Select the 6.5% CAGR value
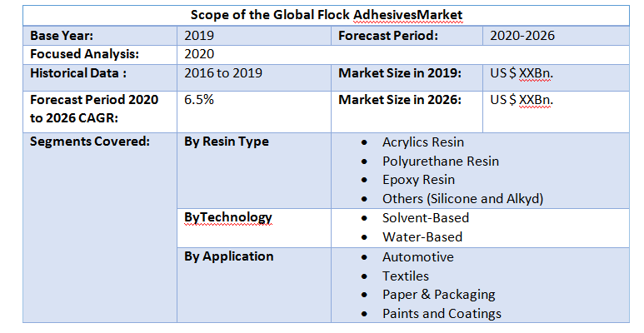644x333 pixels. (199, 100)
